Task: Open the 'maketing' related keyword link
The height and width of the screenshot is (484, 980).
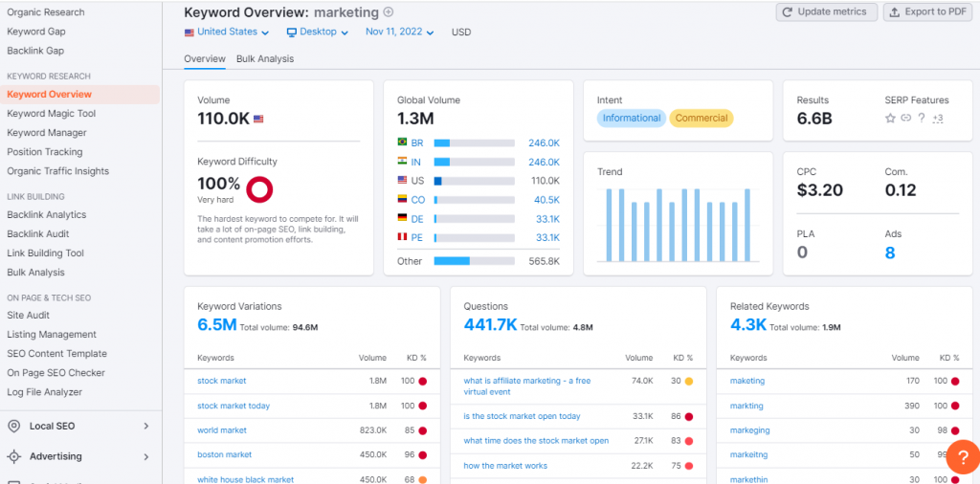Action: pos(747,381)
